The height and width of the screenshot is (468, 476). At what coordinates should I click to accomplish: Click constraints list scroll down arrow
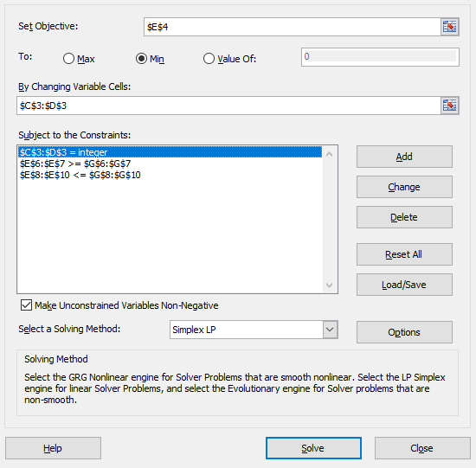click(329, 285)
